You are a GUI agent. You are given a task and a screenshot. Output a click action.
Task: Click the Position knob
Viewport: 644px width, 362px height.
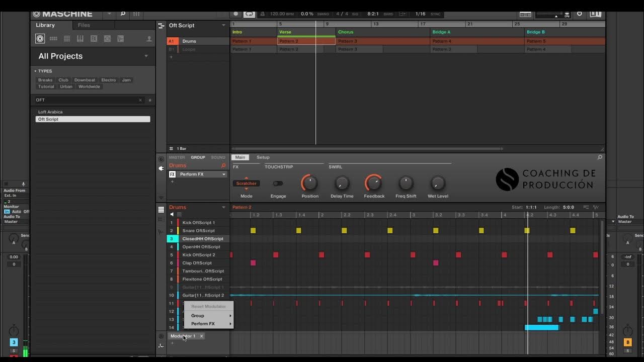[x=310, y=183]
